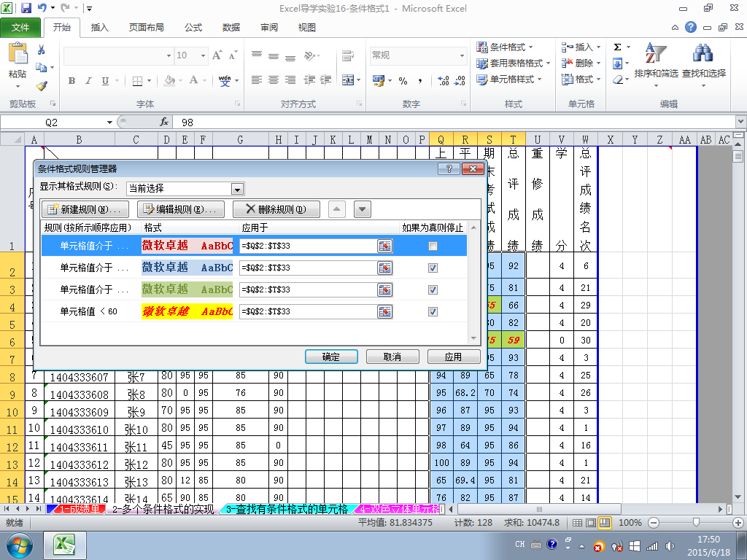This screenshot has height=560, width=747.
Task: Open the font name dropdown
Action: pos(169,55)
